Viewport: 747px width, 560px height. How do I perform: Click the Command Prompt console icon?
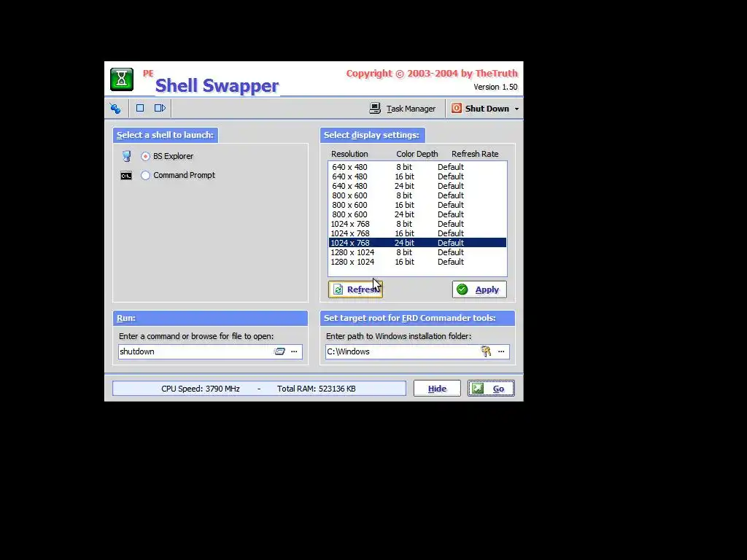[126, 176]
